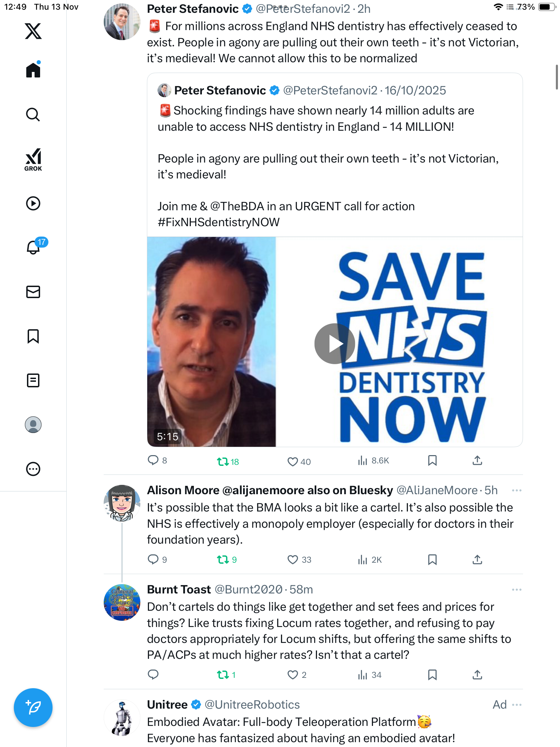Share Alison Moore's post

(x=477, y=560)
